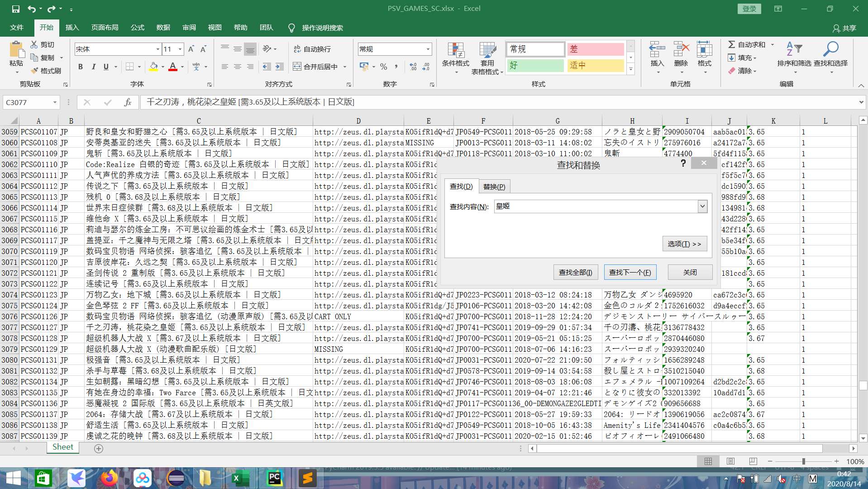Toggle center horizontal alignment icon
The image size is (868, 489).
(238, 67)
